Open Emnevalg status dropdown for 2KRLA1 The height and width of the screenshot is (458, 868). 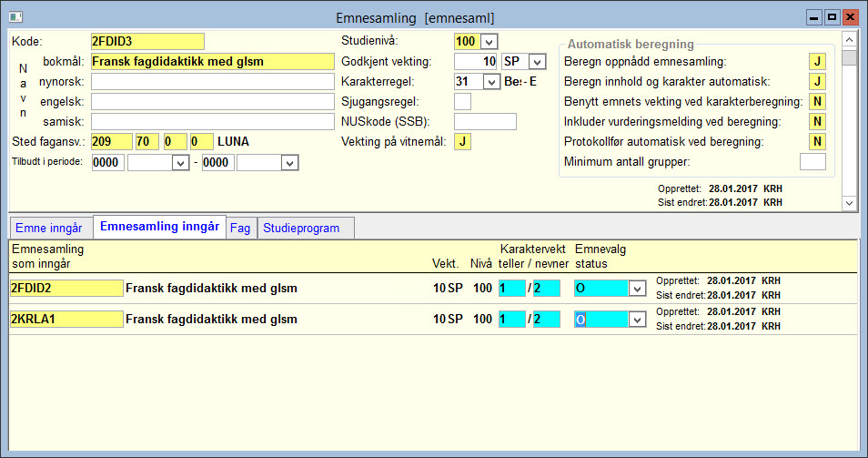tap(637, 320)
